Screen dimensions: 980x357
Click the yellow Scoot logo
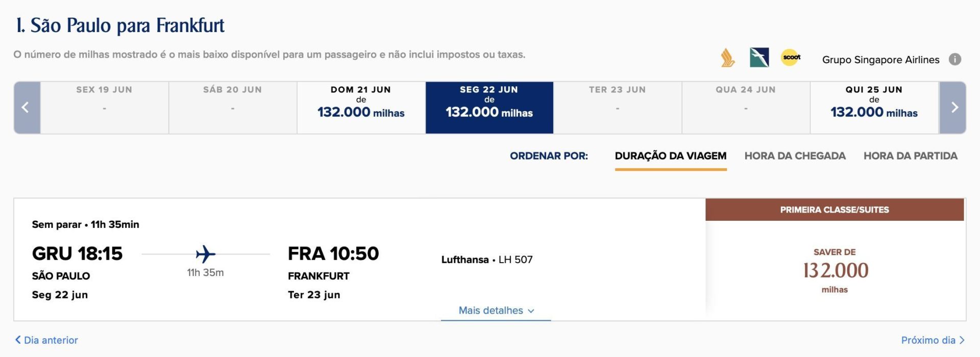point(791,57)
